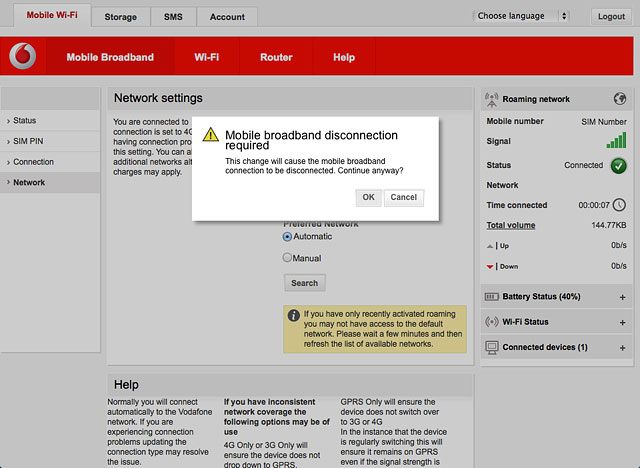This screenshot has height=468, width=640.
Task: Open the Choose language dropdown
Action: (x=521, y=16)
